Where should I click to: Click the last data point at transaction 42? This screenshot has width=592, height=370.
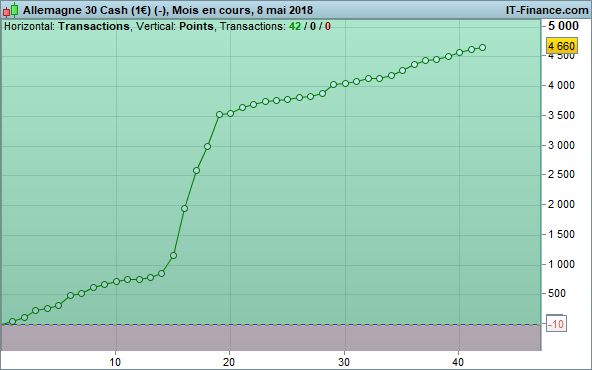pos(482,48)
